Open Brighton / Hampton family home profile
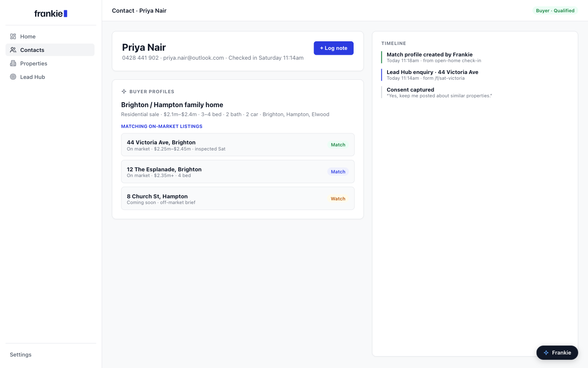588x368 pixels. click(172, 105)
